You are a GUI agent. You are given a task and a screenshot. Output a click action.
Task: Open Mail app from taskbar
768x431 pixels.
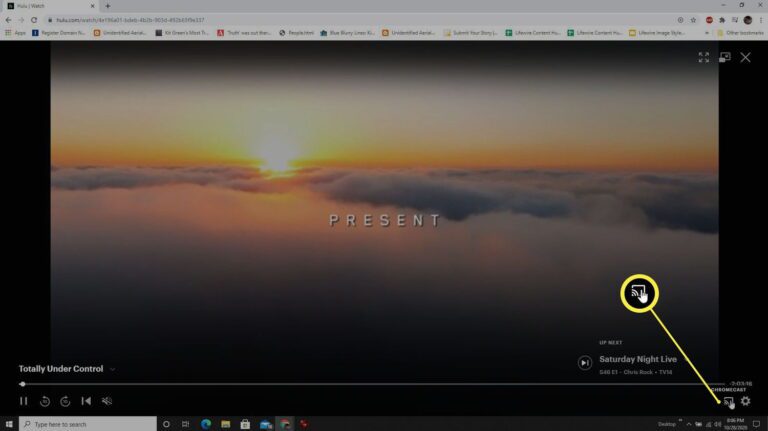coord(266,424)
